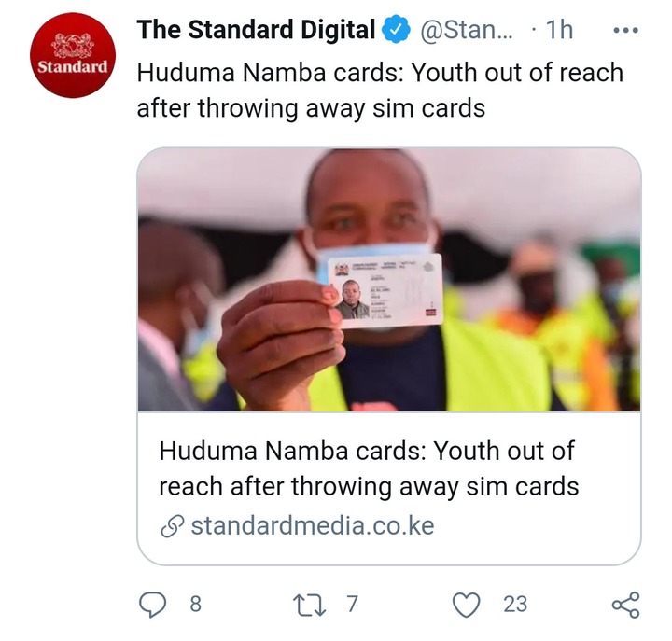Click the tweet body text

380,90
